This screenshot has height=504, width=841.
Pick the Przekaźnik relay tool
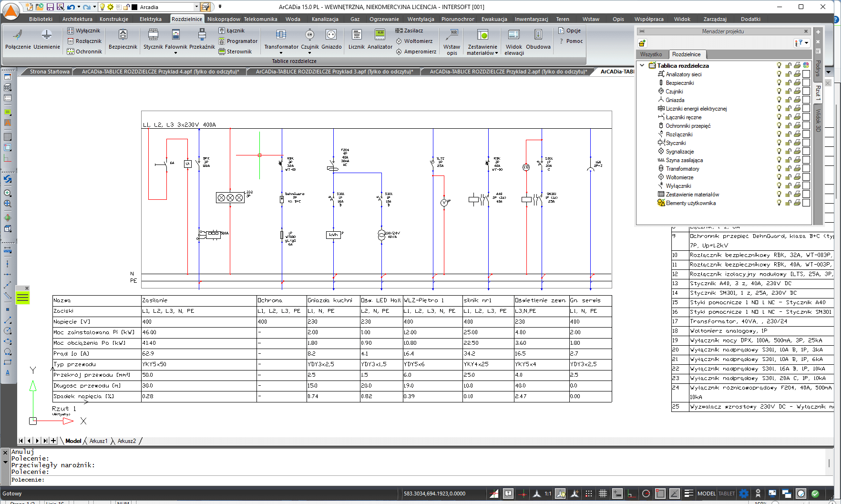click(x=202, y=40)
